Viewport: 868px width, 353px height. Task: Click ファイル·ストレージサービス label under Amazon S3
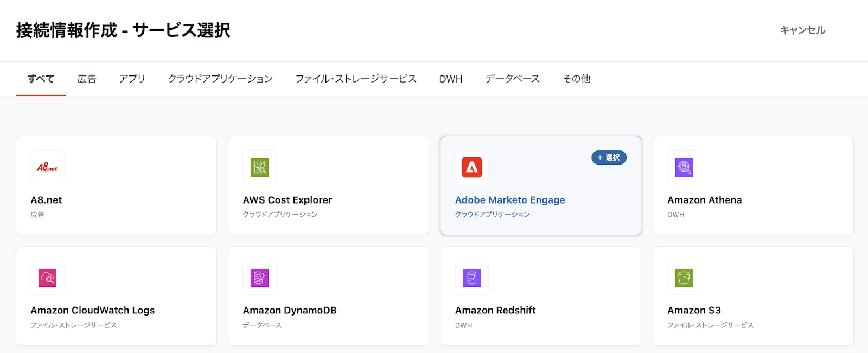click(x=711, y=325)
